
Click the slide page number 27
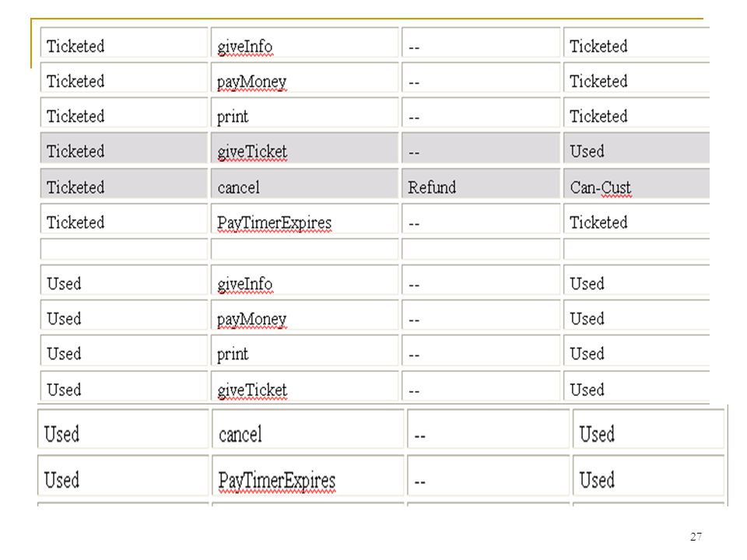(x=696, y=537)
